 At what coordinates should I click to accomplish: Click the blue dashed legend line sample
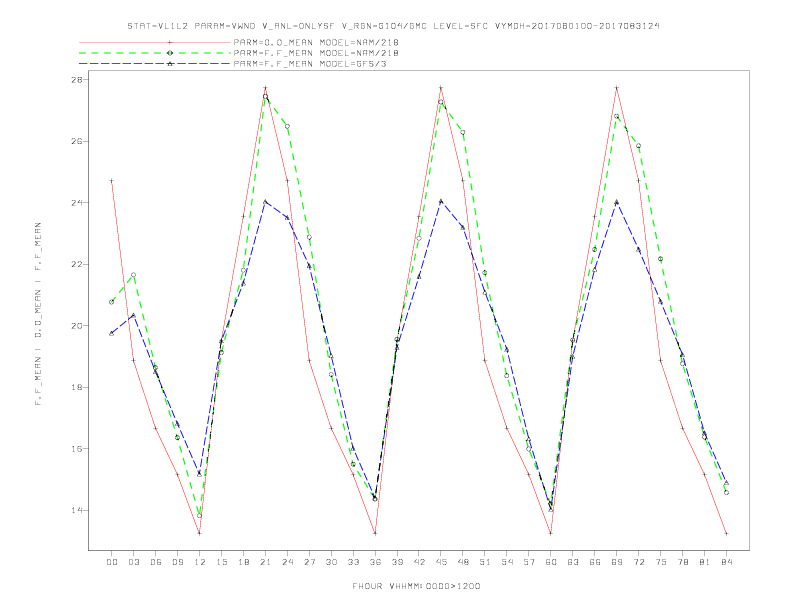point(155,64)
